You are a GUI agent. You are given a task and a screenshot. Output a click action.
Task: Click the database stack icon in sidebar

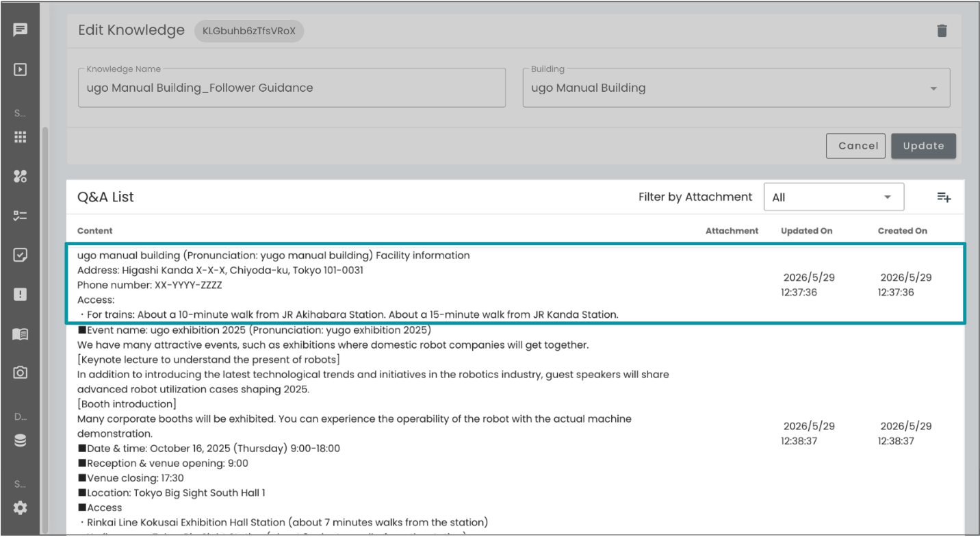pyautogui.click(x=21, y=440)
